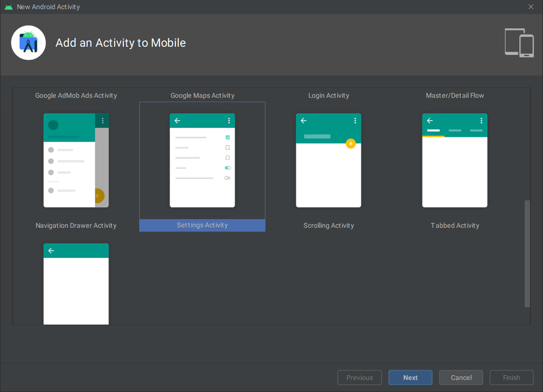Click the Finish button
This screenshot has width=543, height=392.
pyautogui.click(x=511, y=377)
